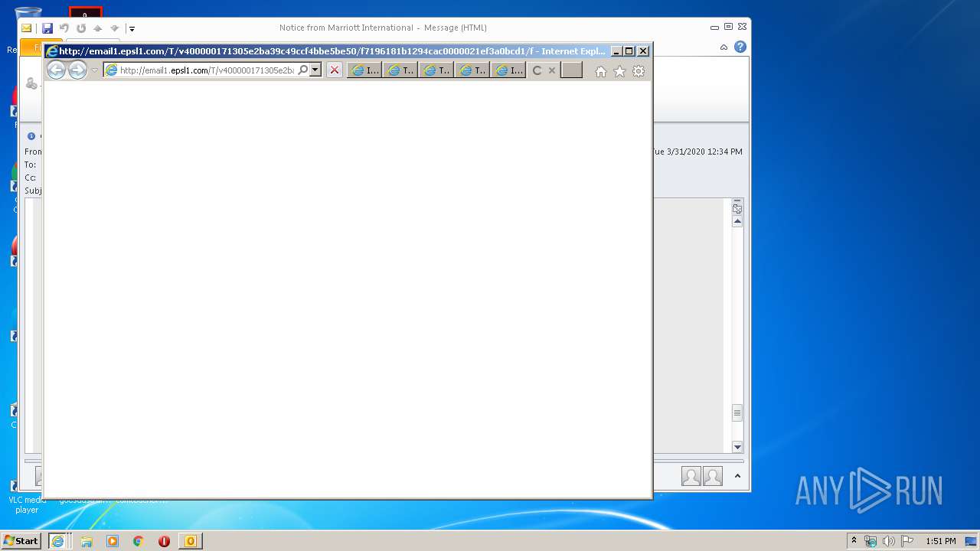The image size is (980, 551).
Task: Undo in Outlook quick access toolbar
Action: [x=64, y=28]
